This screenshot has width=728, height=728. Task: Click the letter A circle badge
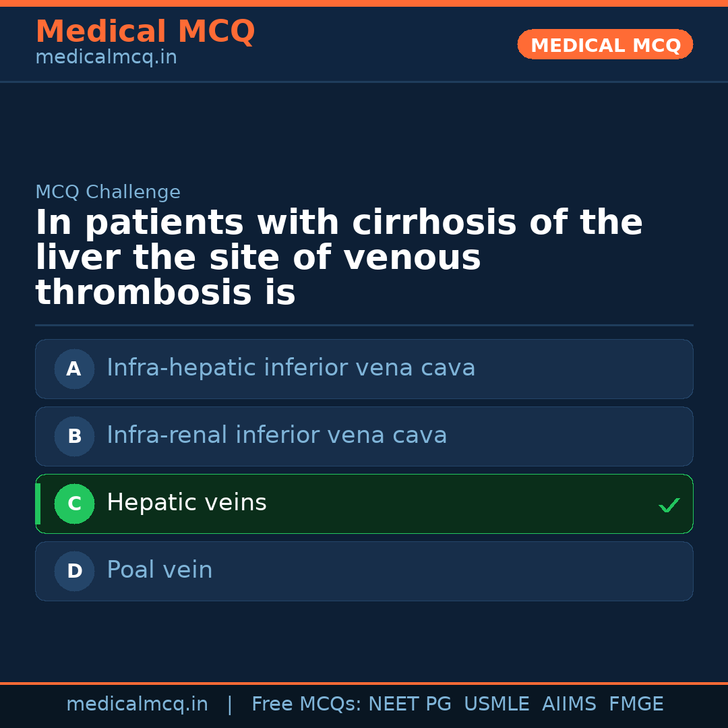coord(74,369)
